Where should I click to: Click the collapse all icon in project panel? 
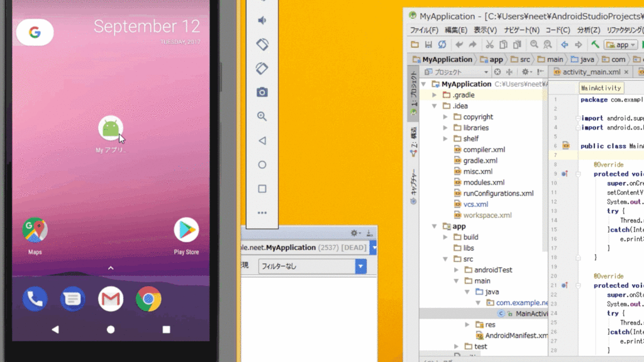[509, 72]
